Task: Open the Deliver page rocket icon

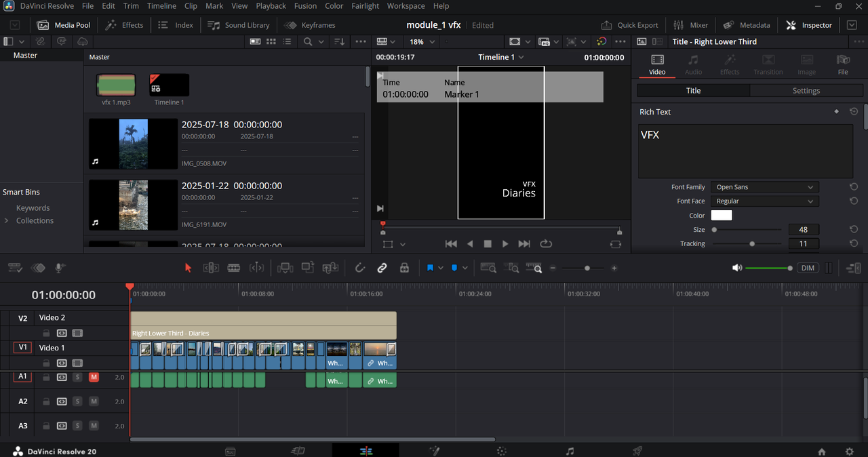Action: coord(637,451)
